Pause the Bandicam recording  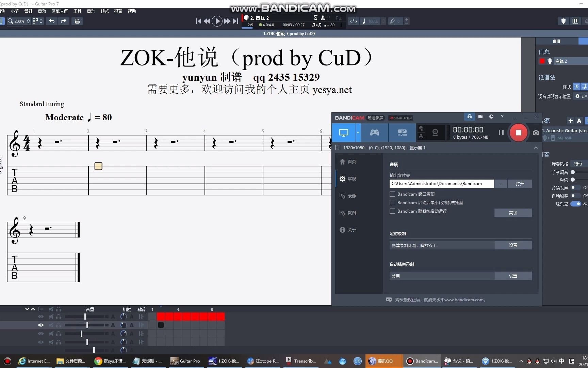click(501, 133)
